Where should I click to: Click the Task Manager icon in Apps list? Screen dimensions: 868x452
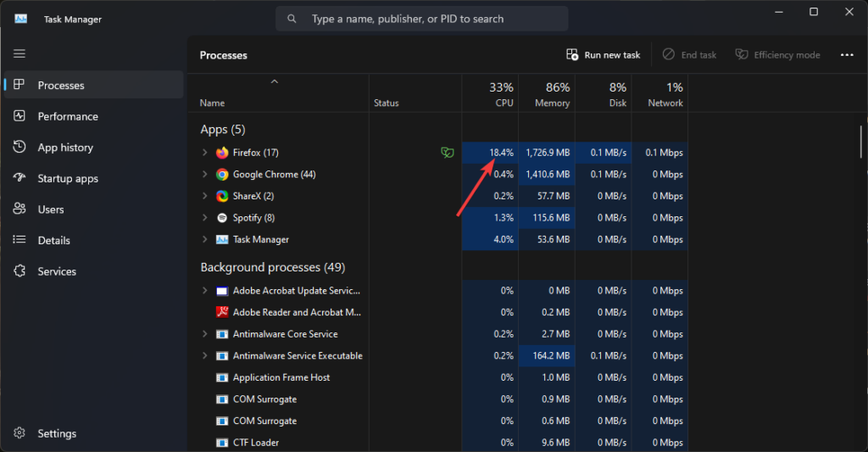(x=222, y=239)
